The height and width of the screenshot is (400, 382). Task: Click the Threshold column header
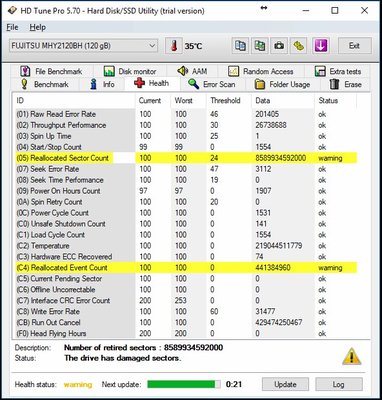(229, 101)
